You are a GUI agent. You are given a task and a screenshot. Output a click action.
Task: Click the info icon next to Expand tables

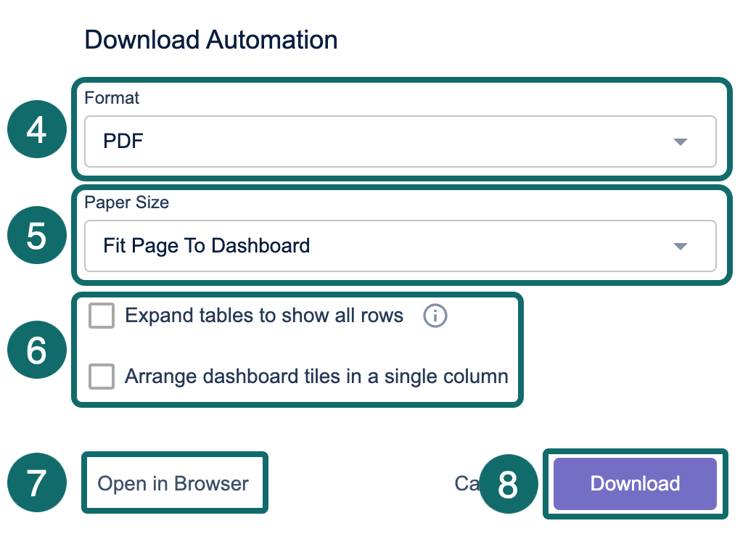[435, 316]
